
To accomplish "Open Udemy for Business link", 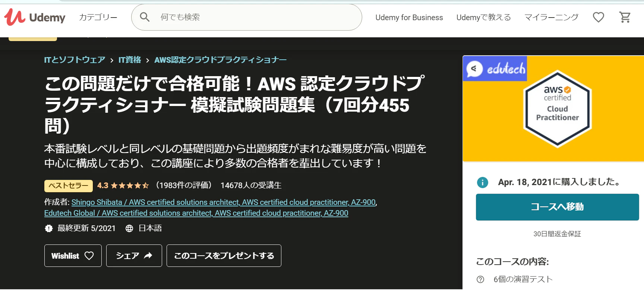I will 409,18.
